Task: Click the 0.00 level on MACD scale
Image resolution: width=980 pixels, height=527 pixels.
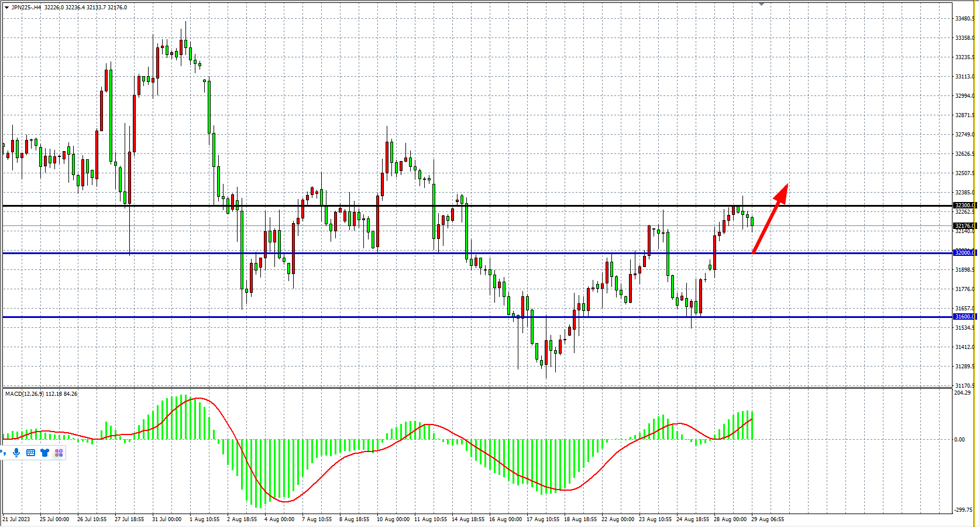Action: [x=960, y=440]
